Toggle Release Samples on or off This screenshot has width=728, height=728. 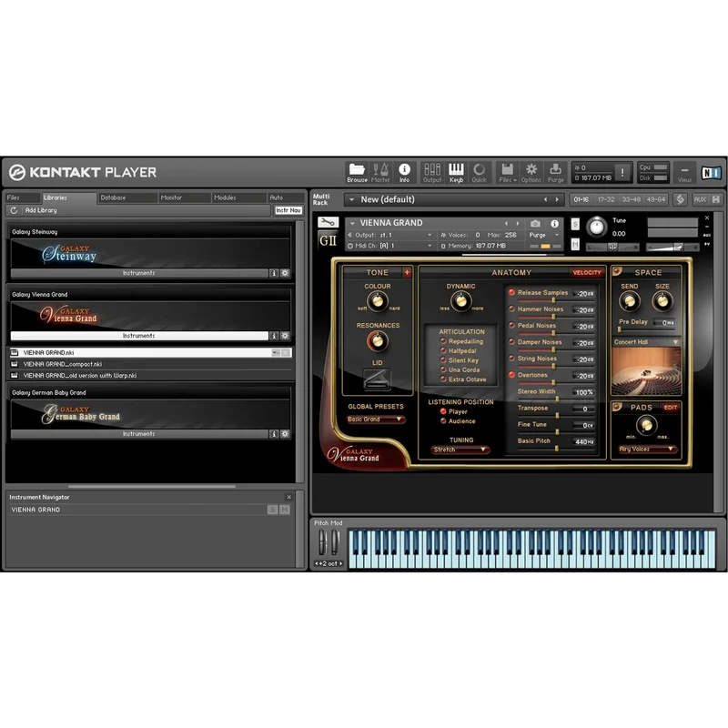click(x=511, y=292)
